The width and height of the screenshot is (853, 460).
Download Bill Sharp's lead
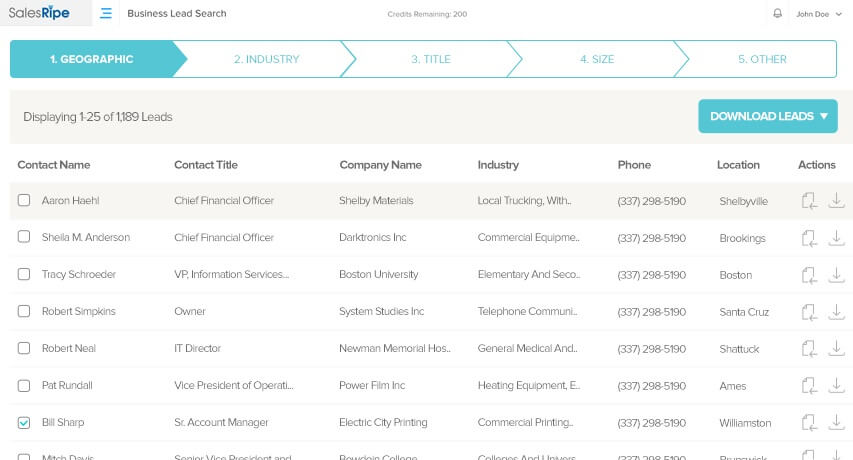coord(837,423)
